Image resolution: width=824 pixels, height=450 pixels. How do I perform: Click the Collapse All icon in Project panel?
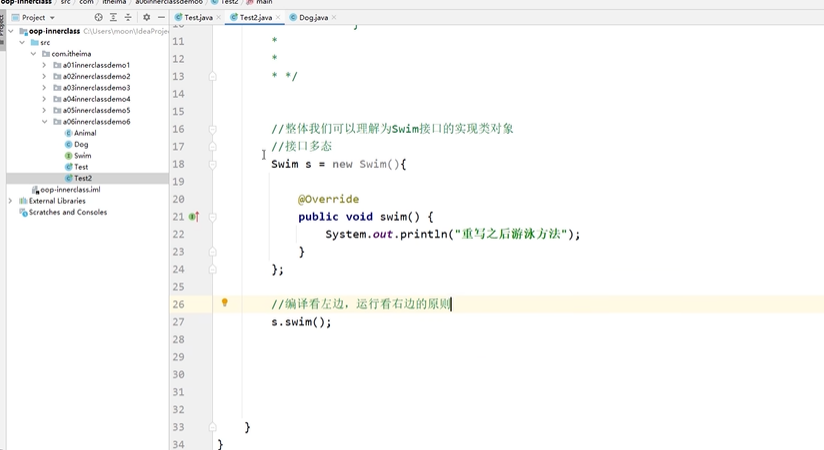(x=128, y=17)
